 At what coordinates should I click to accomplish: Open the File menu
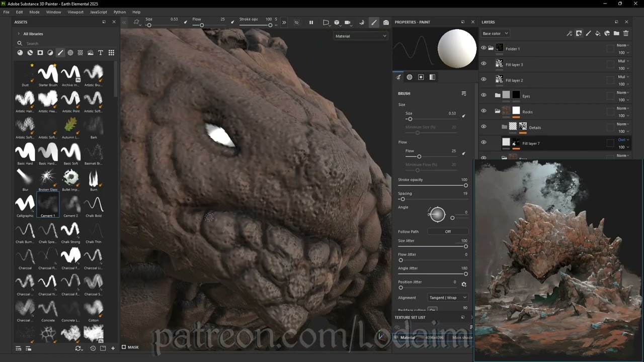pyautogui.click(x=6, y=12)
